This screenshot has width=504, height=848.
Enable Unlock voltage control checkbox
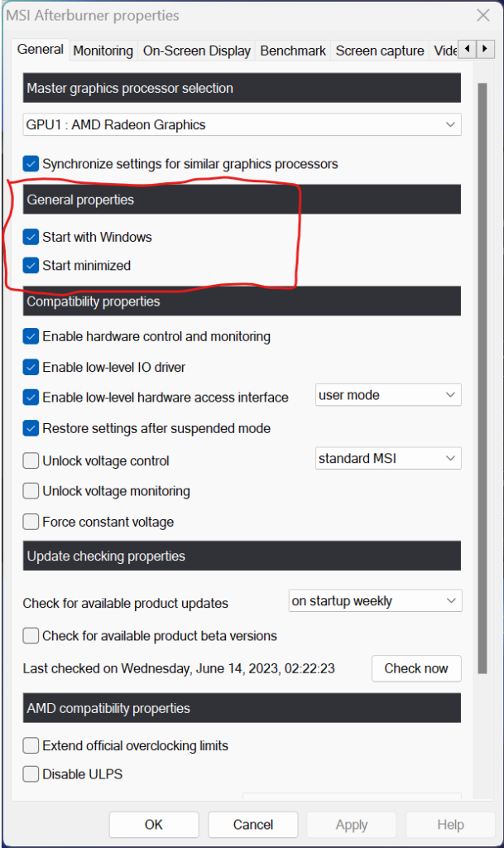(x=31, y=460)
